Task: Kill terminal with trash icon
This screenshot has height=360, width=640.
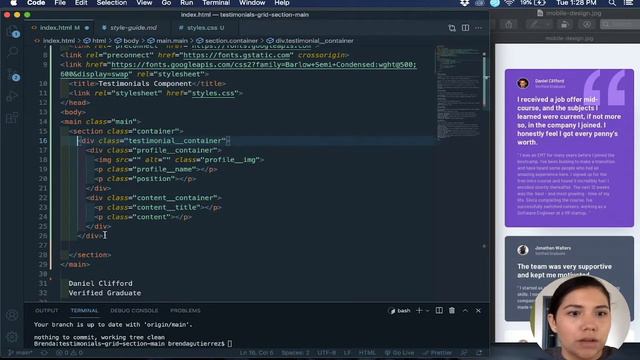Action: pyautogui.click(x=452, y=311)
